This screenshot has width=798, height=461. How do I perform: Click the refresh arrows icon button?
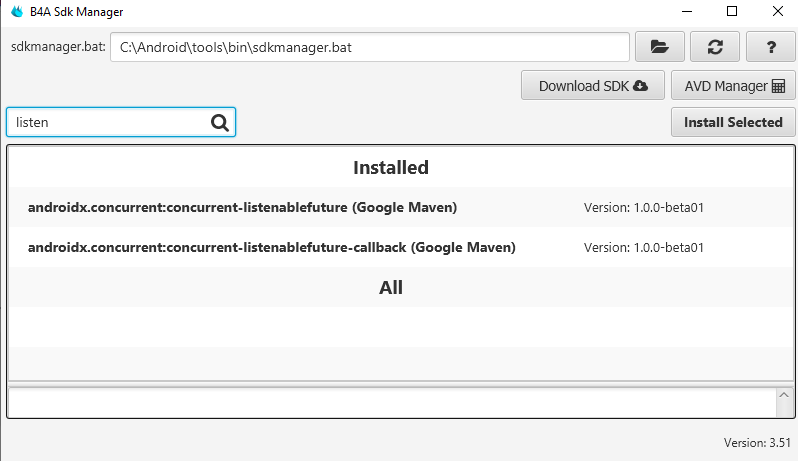tap(715, 47)
